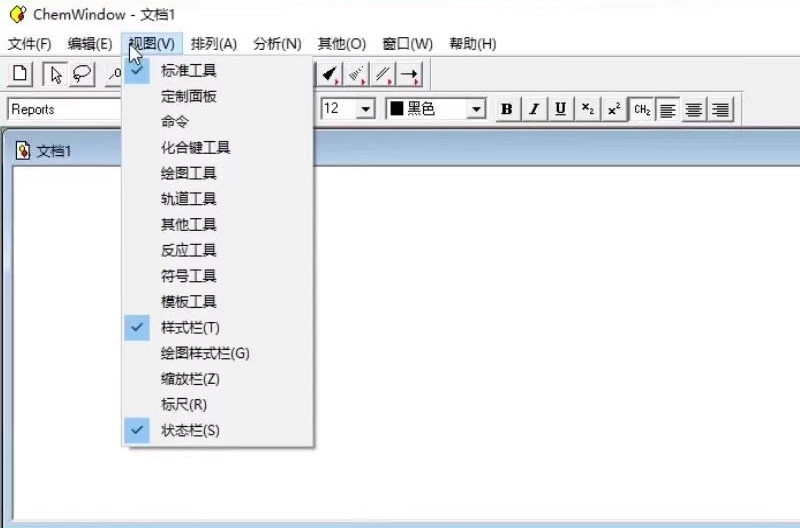Click the 文档1 document window icon
The width and height of the screenshot is (800, 528).
click(22, 150)
